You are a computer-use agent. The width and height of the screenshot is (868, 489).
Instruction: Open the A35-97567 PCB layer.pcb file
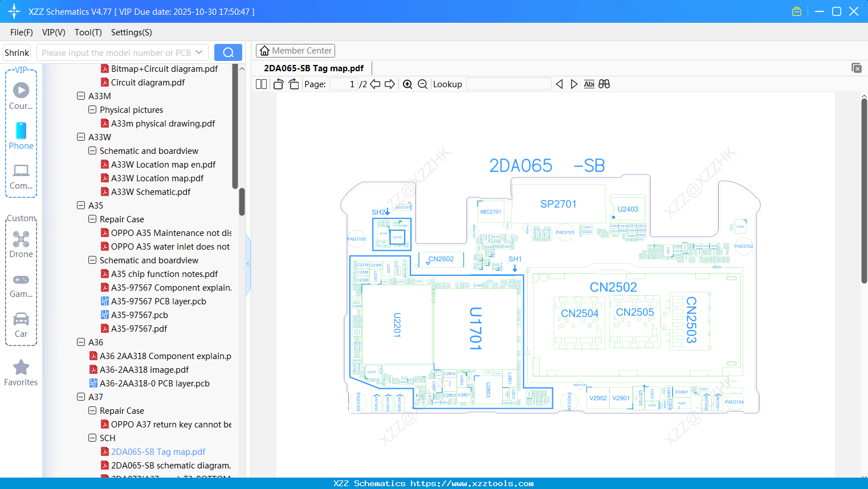[158, 301]
